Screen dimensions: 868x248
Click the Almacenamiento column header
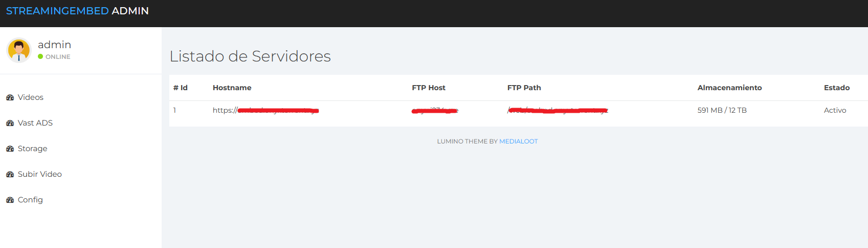click(729, 88)
